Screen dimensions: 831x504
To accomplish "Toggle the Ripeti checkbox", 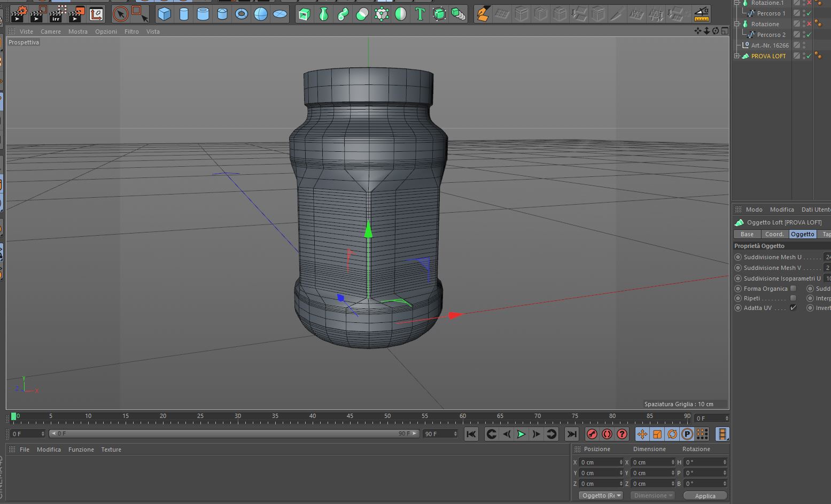I will [793, 298].
